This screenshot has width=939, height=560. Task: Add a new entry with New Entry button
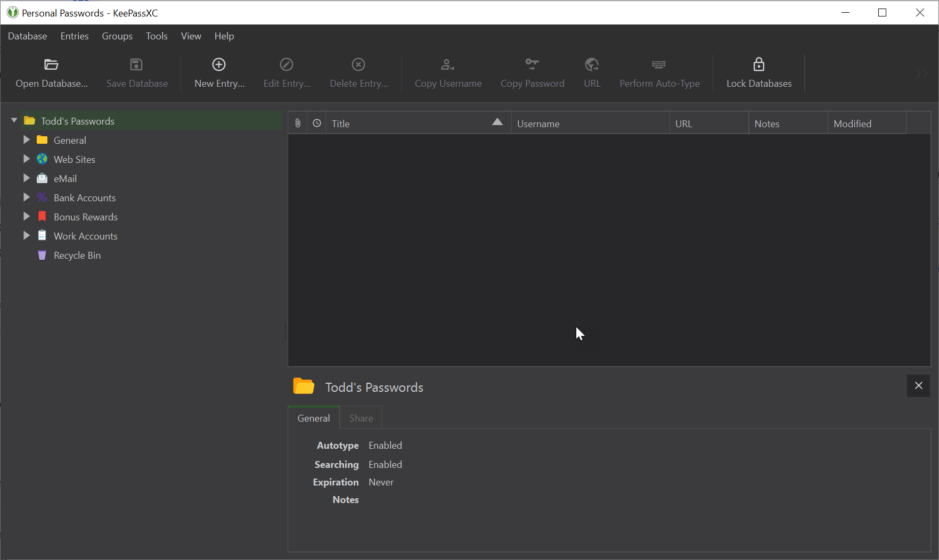tap(219, 73)
